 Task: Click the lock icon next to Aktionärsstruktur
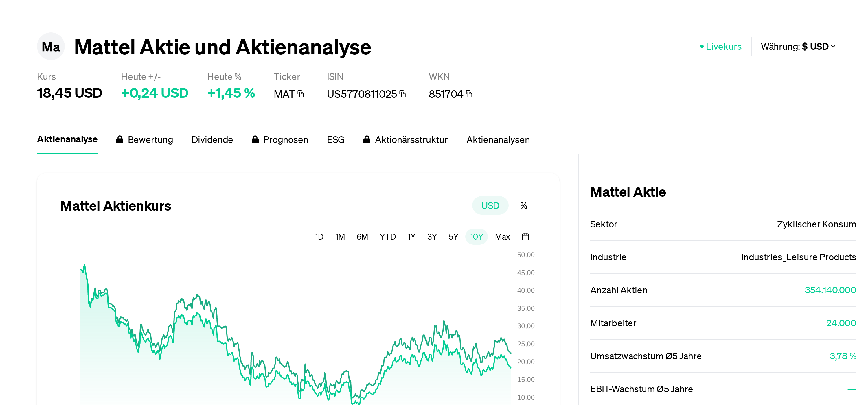pyautogui.click(x=367, y=139)
